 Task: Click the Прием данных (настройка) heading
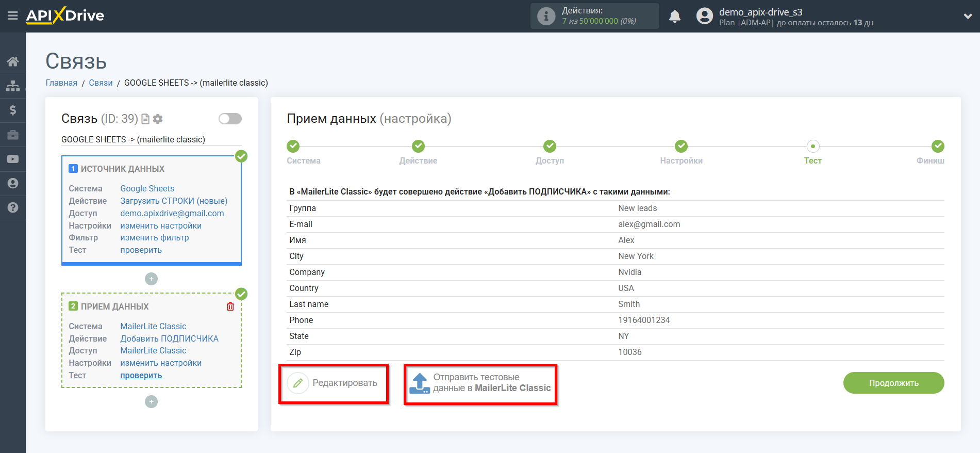(x=369, y=119)
